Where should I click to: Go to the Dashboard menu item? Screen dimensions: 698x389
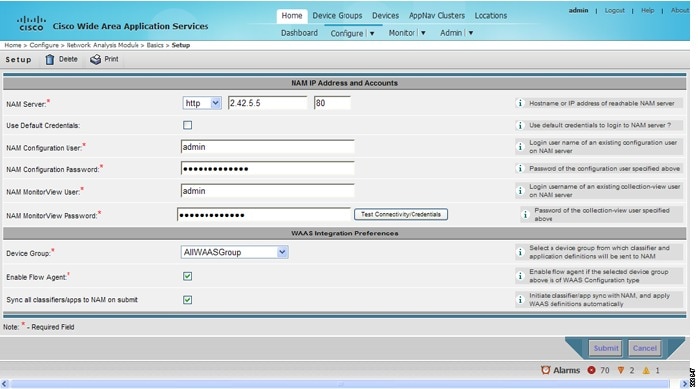coord(299,33)
